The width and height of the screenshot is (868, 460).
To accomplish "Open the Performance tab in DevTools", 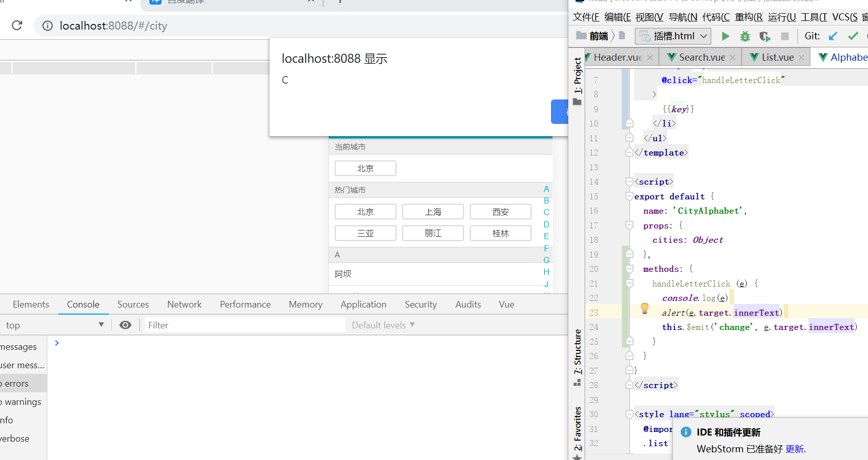I will point(245,304).
